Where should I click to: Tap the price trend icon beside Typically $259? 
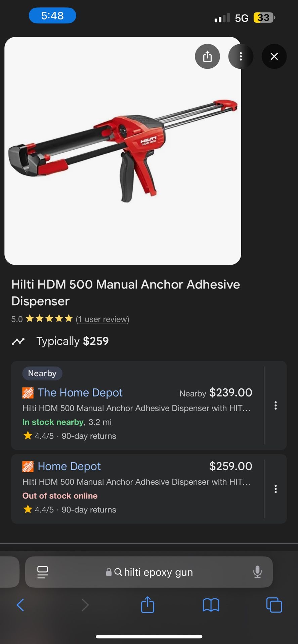pos(18,341)
